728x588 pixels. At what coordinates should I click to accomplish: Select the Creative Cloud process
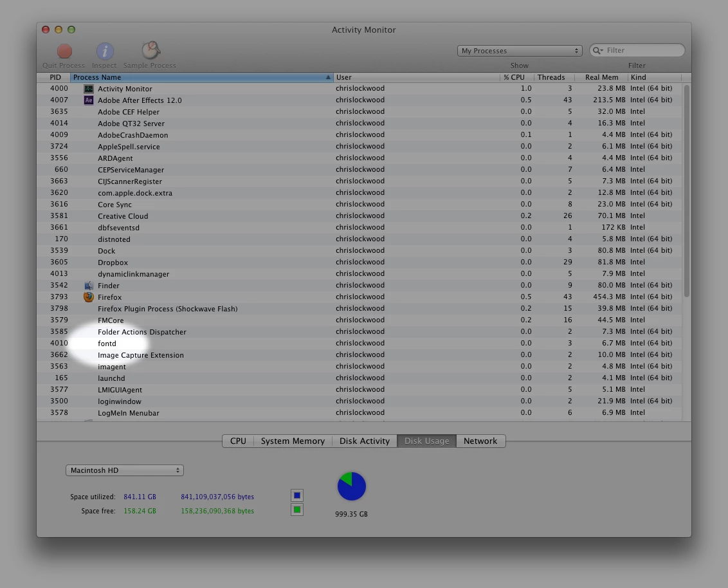[x=359, y=216]
